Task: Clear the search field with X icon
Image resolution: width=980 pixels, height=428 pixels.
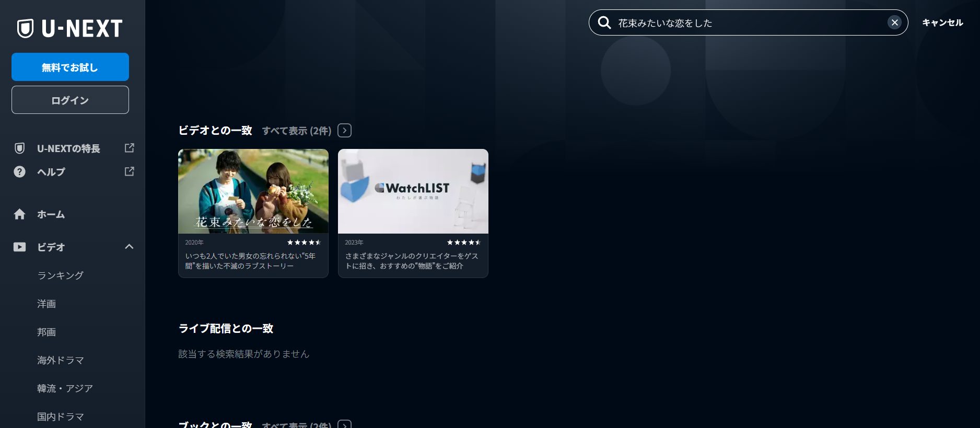Action: (x=894, y=22)
